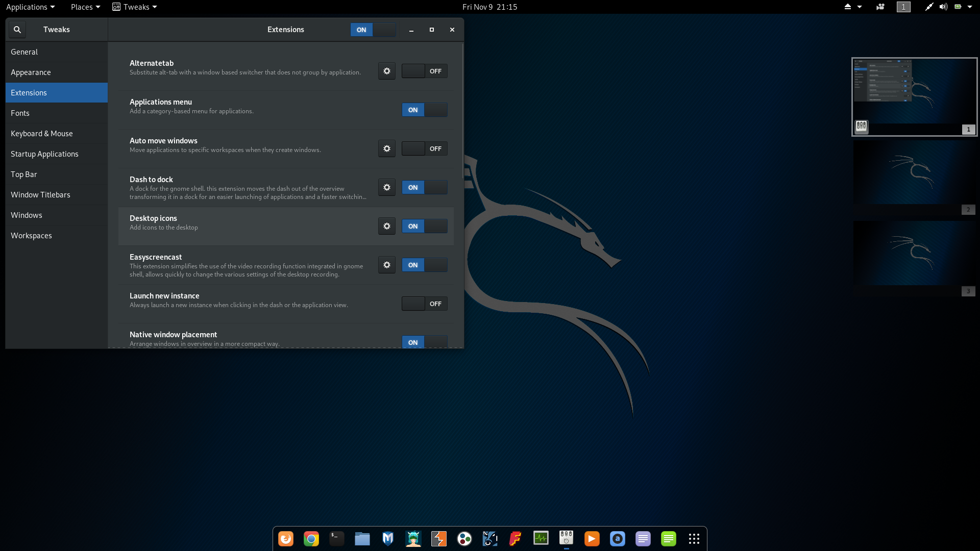Viewport: 980px width, 551px height.
Task: Switch to workspace 2 thumbnail
Action: 915,178
